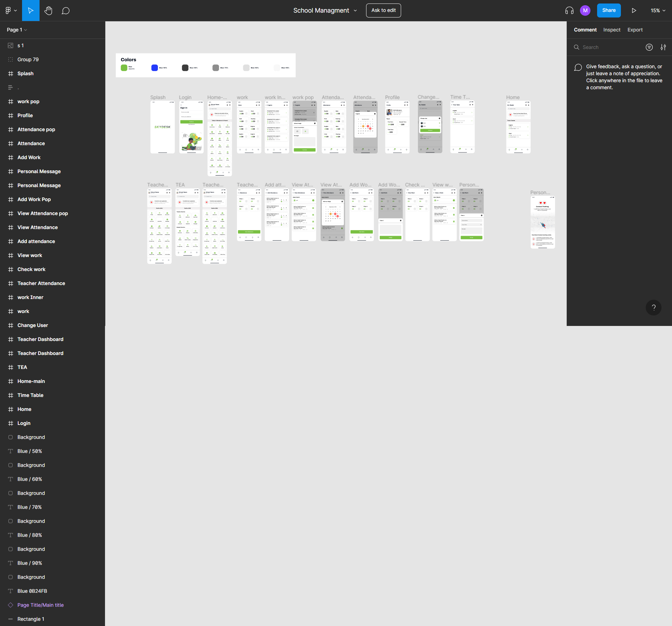Image resolution: width=672 pixels, height=626 pixels.
Task: Click the headphones audio icon
Action: 569,10
